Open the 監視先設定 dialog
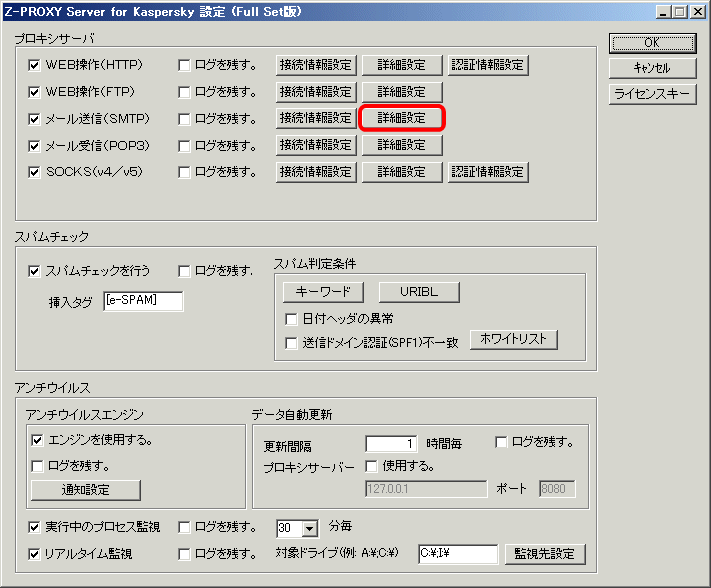This screenshot has height=588, width=711. 545,554
